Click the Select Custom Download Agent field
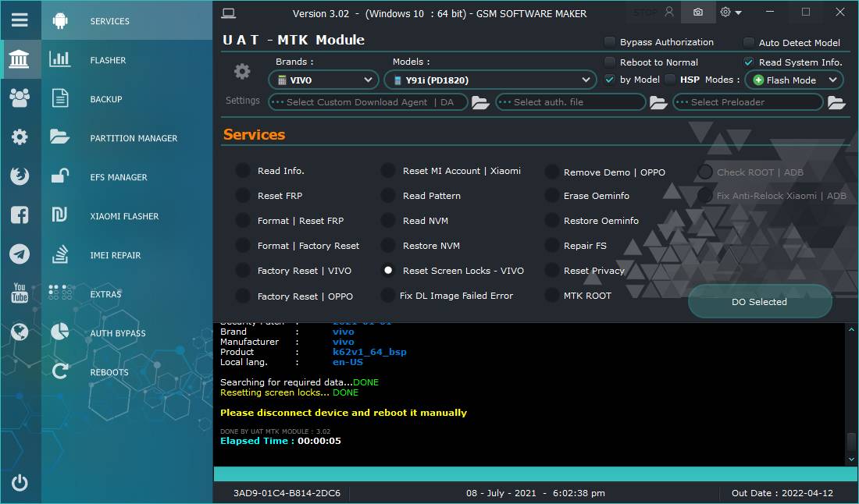Viewport: 859px width, 504px height. click(x=368, y=102)
